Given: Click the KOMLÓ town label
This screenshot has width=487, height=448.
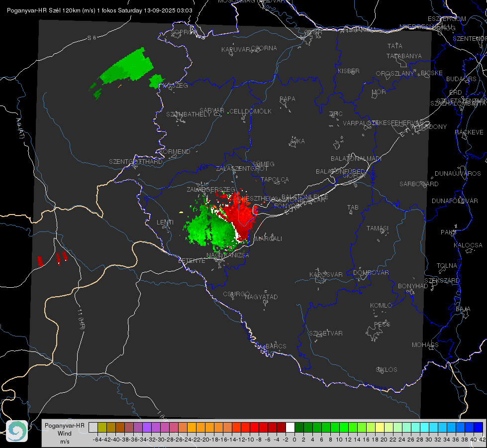Looking at the screenshot, I should [x=381, y=306].
